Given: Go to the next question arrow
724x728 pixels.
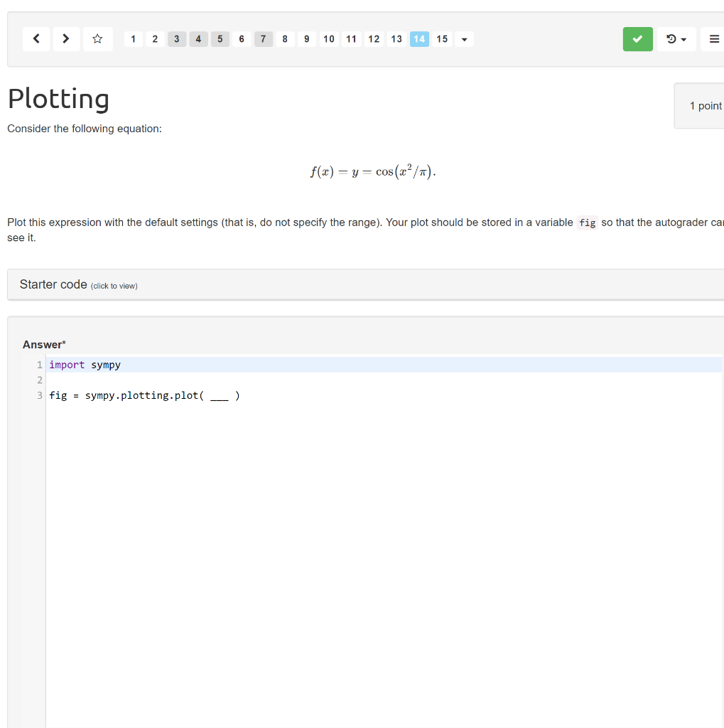Looking at the screenshot, I should [x=66, y=39].
